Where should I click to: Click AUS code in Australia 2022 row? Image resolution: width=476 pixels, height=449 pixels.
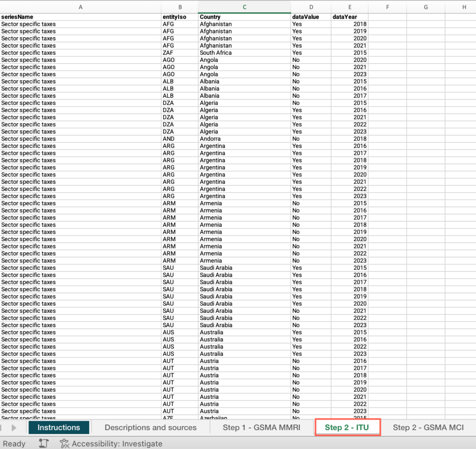point(180,347)
